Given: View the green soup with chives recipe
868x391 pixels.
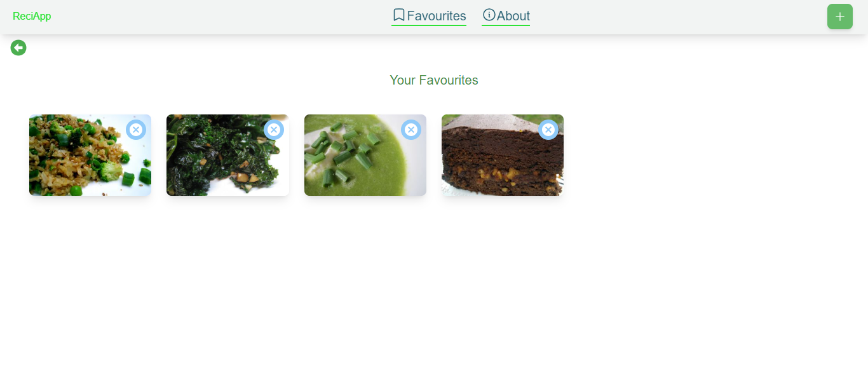Looking at the screenshot, I should click(x=365, y=155).
